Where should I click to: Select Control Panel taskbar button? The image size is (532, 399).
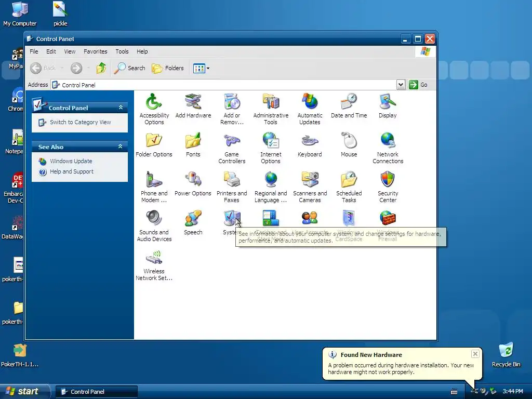point(96,392)
